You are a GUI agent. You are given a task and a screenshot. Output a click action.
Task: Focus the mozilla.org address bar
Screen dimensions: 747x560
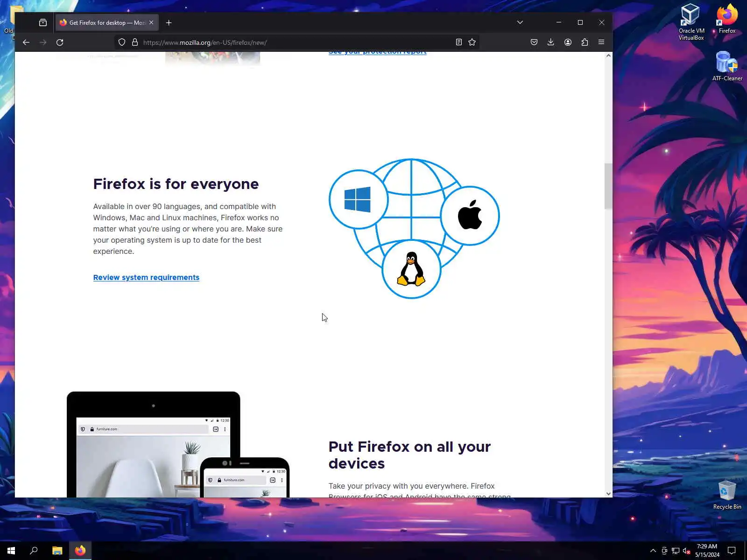296,42
